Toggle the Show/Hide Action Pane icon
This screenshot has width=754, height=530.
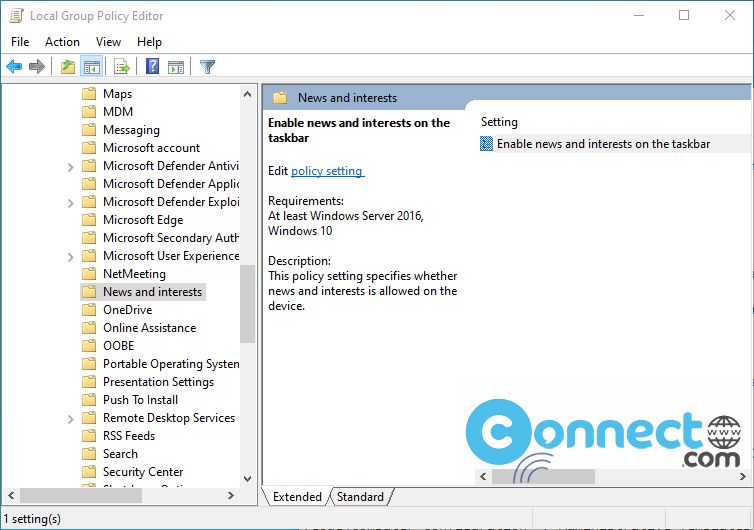[x=176, y=67]
